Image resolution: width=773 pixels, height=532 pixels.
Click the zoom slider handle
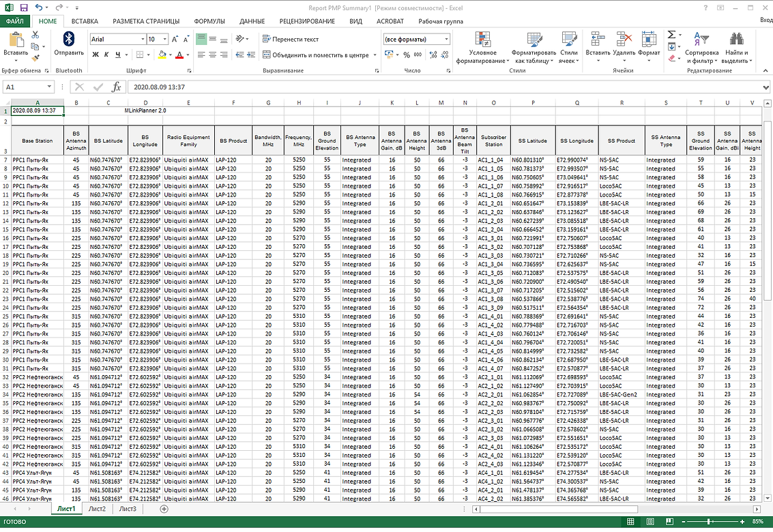708,522
